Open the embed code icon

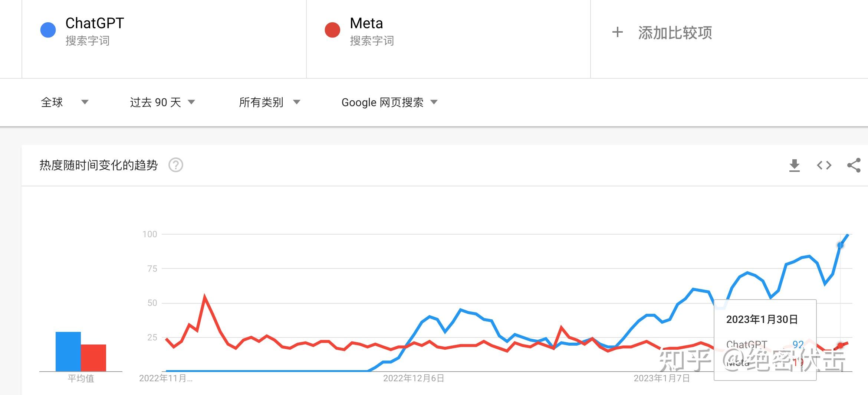[x=824, y=165]
